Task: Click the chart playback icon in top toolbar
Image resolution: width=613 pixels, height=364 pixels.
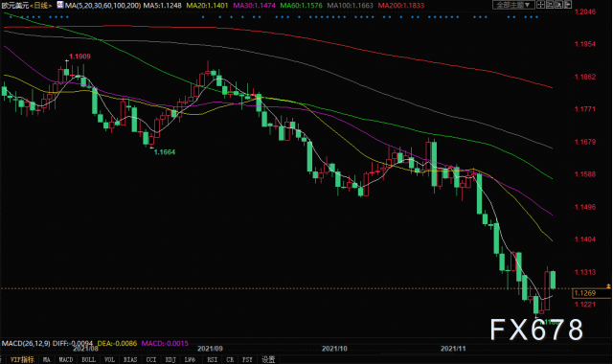Action: tap(558, 5)
